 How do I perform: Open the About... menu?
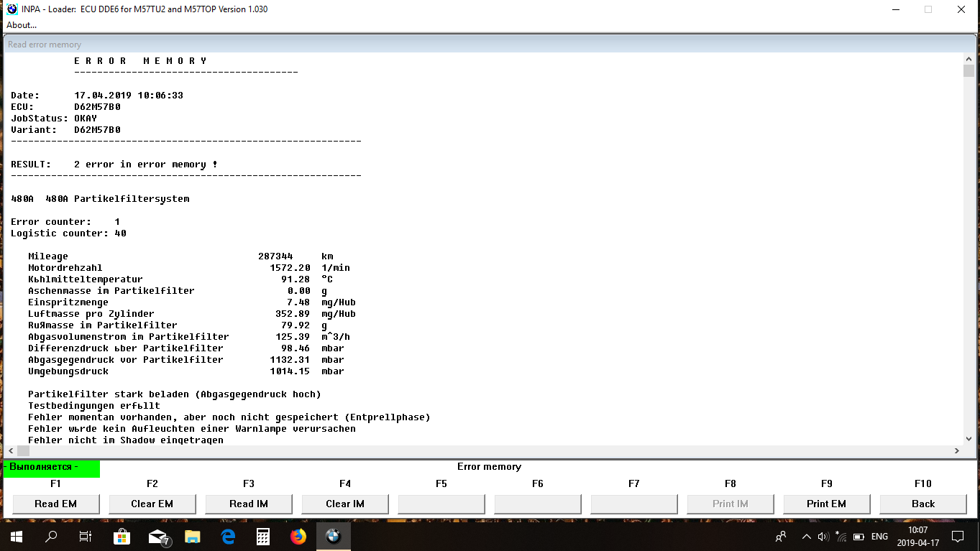point(22,25)
